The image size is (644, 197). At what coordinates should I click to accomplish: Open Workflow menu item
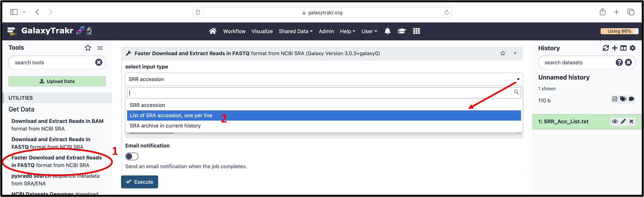[234, 31]
